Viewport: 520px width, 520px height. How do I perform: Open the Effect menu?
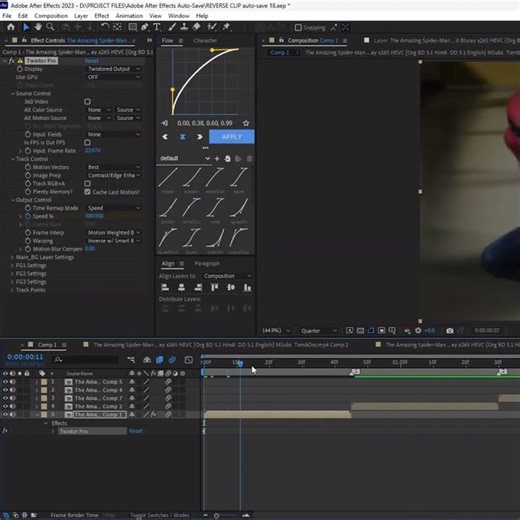pyautogui.click(x=101, y=16)
